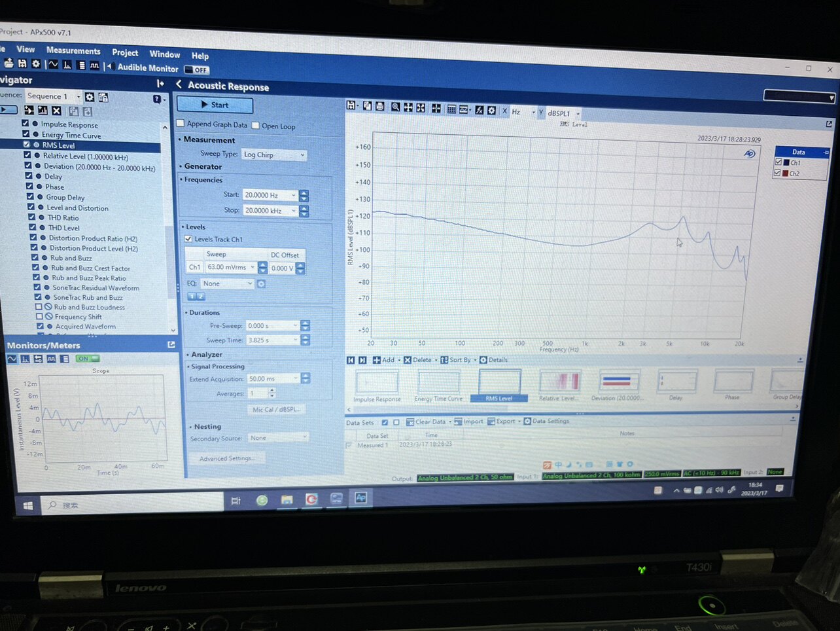The width and height of the screenshot is (840, 631).
Task: Open the View menu
Action: click(x=26, y=49)
